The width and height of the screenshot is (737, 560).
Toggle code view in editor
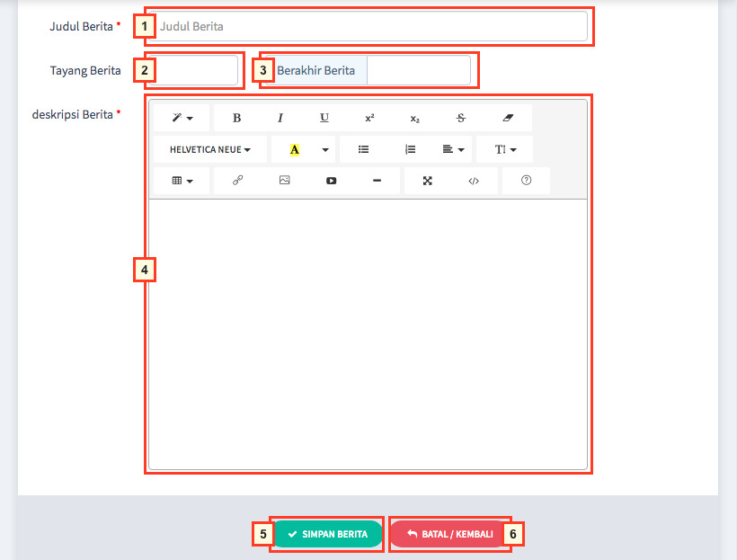pyautogui.click(x=474, y=181)
